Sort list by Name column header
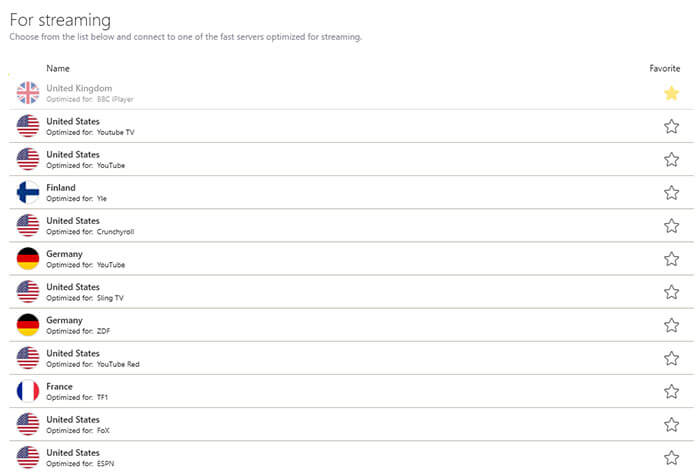The height and width of the screenshot is (472, 700). [x=58, y=68]
